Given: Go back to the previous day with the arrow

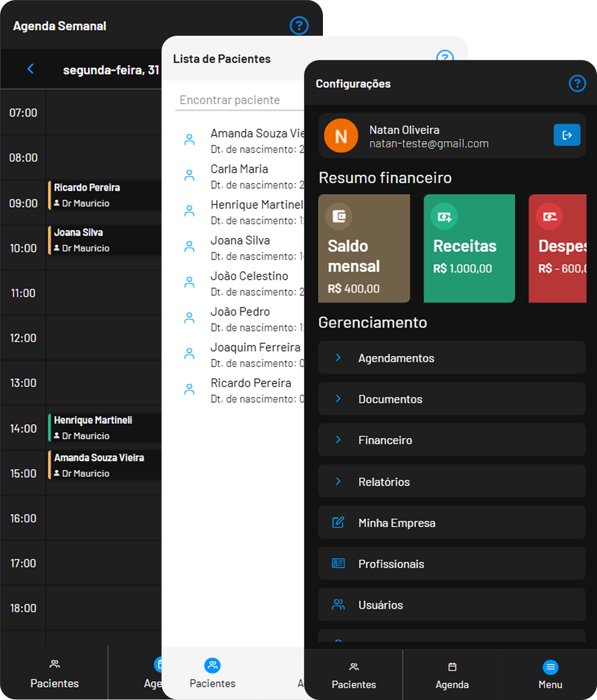Looking at the screenshot, I should click(x=31, y=69).
